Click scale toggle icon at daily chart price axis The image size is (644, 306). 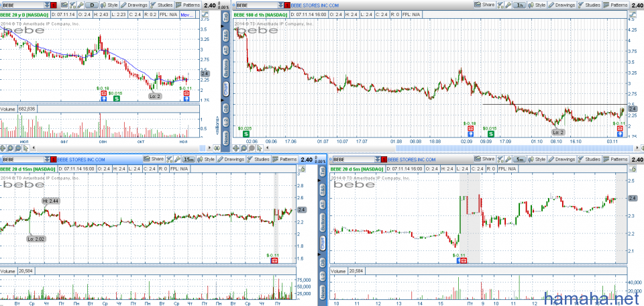coord(205,14)
